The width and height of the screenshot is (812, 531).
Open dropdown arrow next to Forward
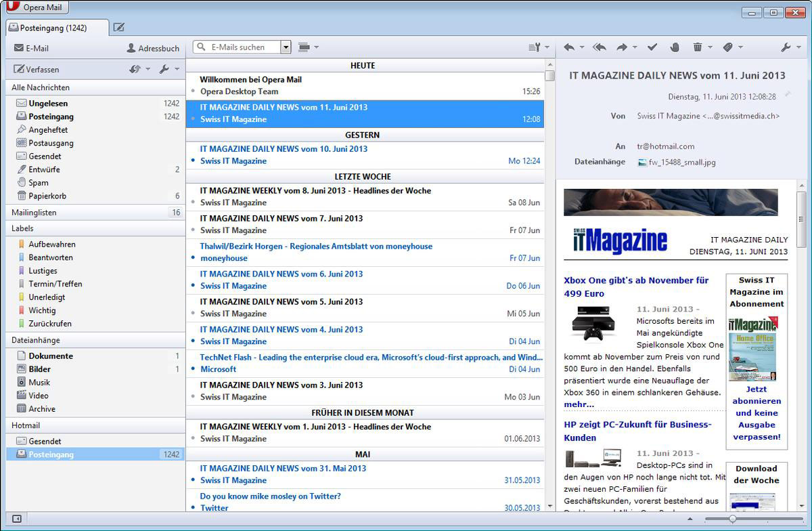point(635,47)
